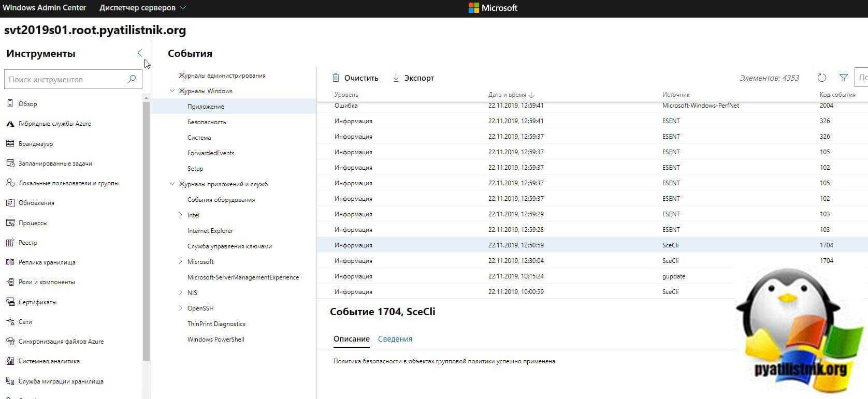Open Сертификаты tool in sidebar
This screenshot has height=399, width=868.
click(37, 302)
